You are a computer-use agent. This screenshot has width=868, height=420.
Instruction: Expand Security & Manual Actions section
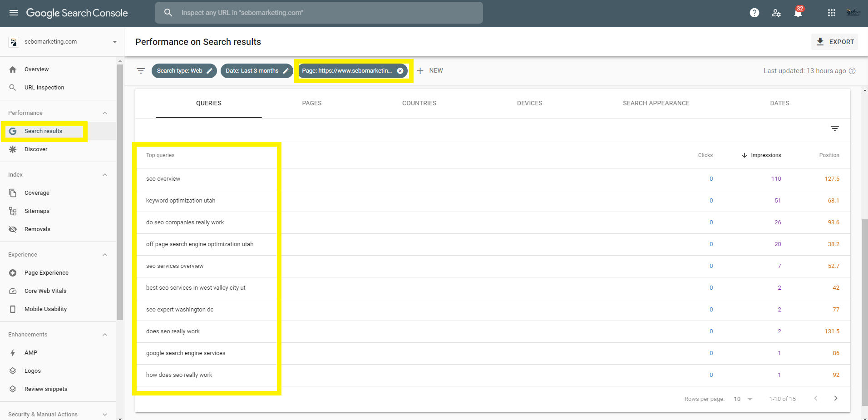[x=105, y=415]
